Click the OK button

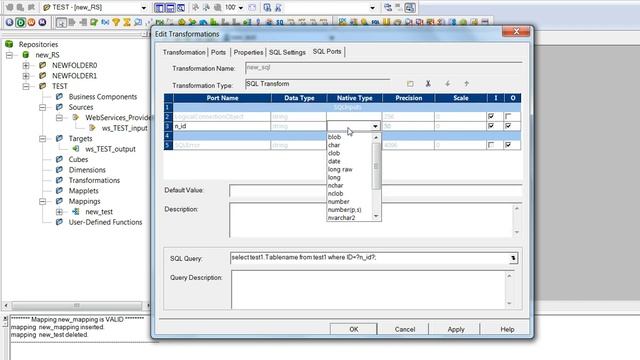[x=353, y=329]
